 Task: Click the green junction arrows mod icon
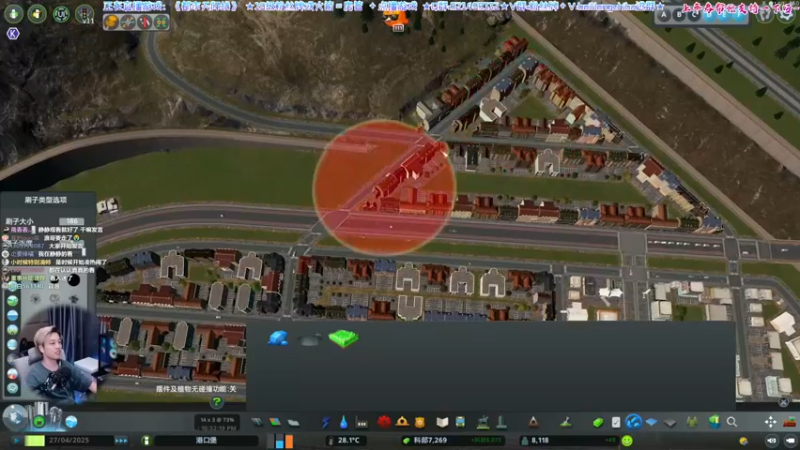161,22
